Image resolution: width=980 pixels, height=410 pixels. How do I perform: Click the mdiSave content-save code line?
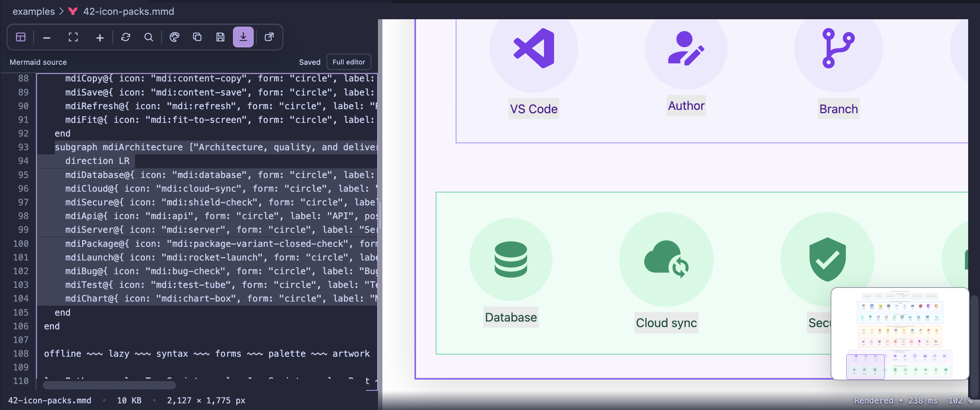tap(221, 93)
